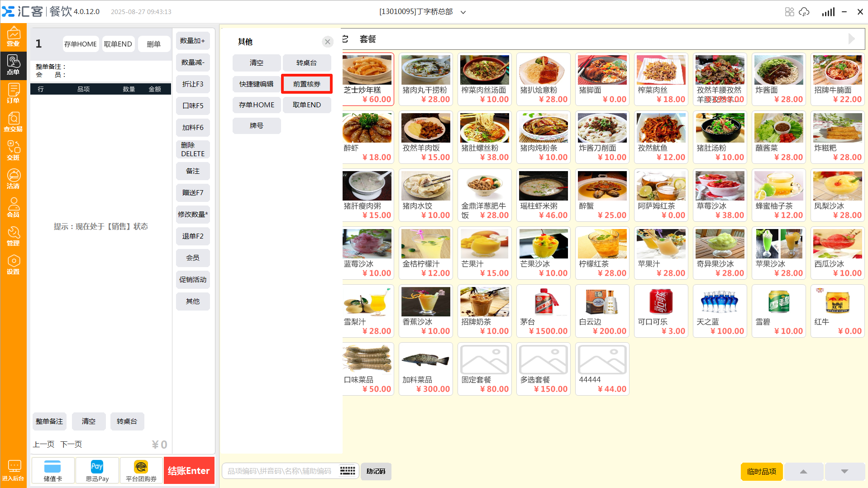The image size is (868, 488).
Task: Expand the store selector dropdown arrow
Action: [x=463, y=12]
